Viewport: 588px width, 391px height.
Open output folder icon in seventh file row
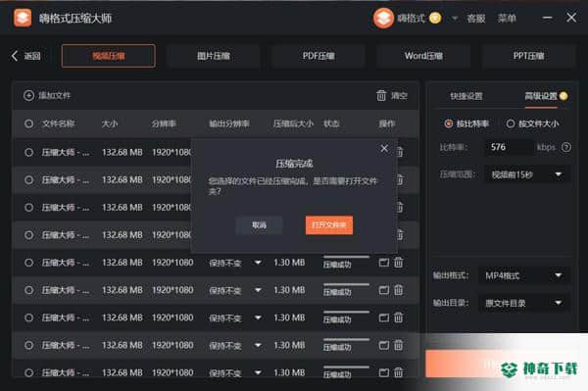(383, 318)
